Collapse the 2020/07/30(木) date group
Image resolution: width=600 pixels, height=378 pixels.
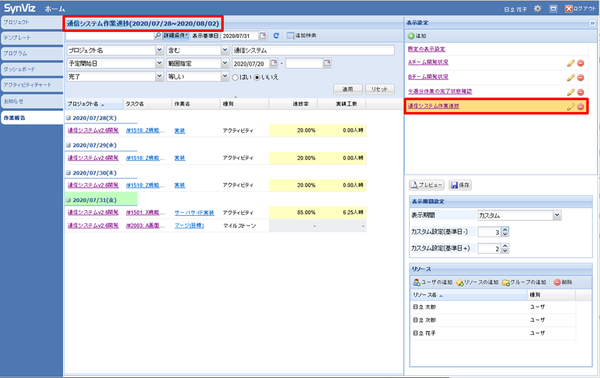click(x=68, y=173)
